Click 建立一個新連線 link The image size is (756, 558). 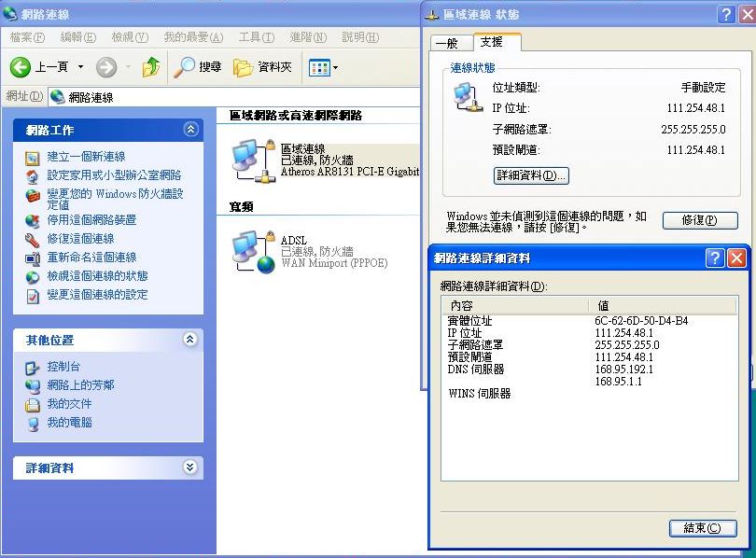point(86,157)
